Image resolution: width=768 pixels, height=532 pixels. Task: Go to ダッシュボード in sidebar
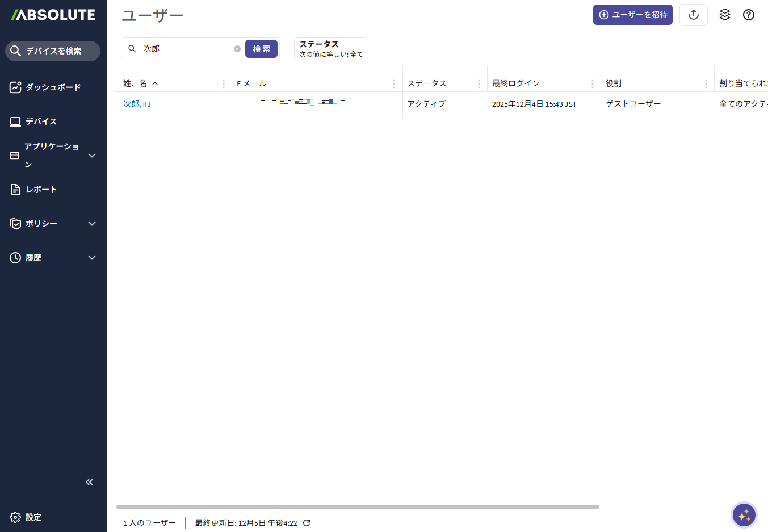tap(53, 87)
